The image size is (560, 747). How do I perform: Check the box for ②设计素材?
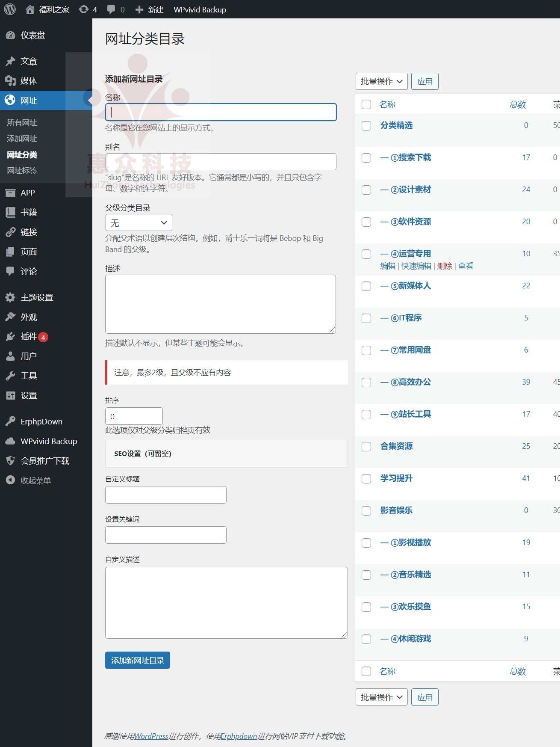366,190
